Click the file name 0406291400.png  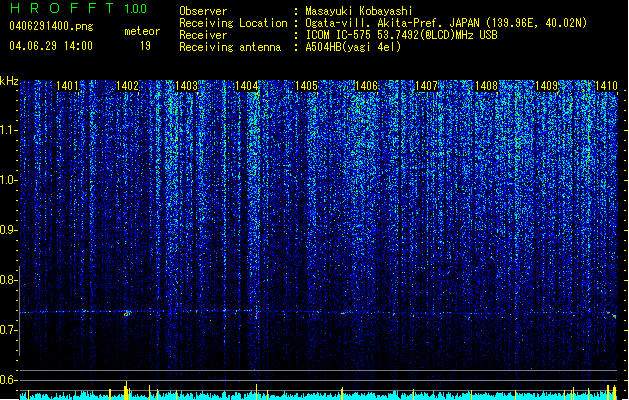(x=51, y=26)
